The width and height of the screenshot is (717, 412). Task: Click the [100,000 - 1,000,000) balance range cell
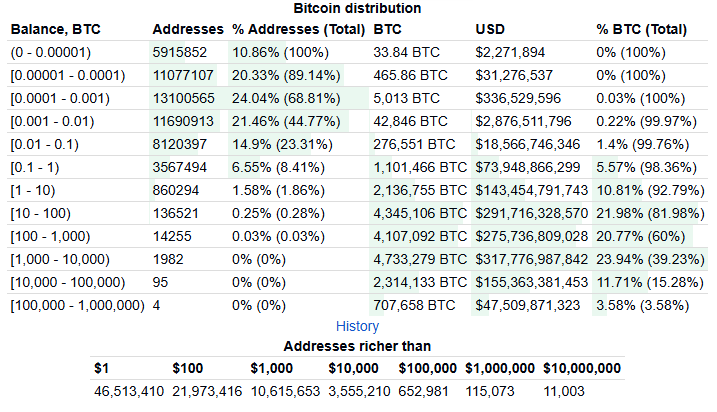(78, 305)
